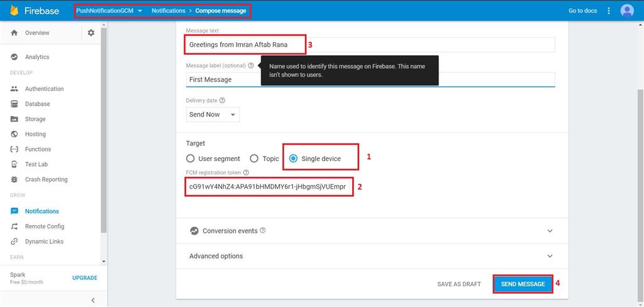Viewport: 644px width, 307px height.
Task: Open Dynamic Links in the sidebar
Action: pos(45,242)
